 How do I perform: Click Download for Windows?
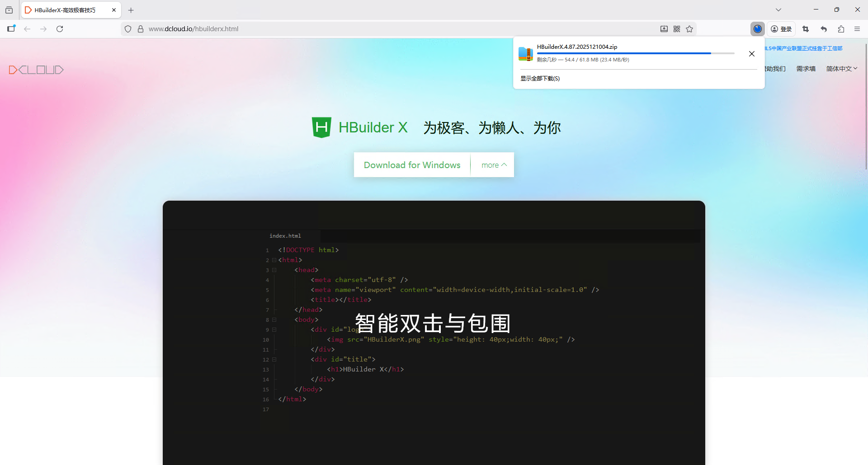412,164
